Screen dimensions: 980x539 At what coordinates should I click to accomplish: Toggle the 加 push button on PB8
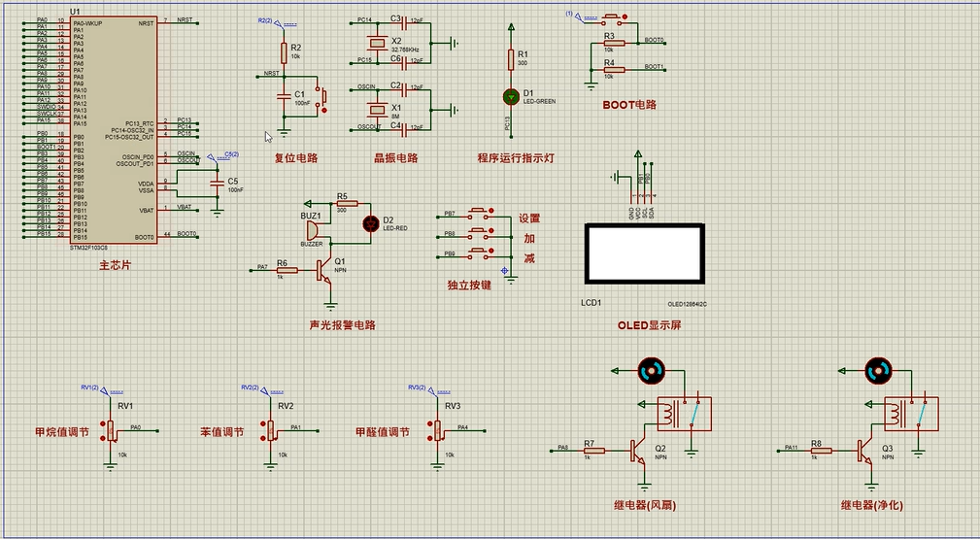pyautogui.click(x=480, y=233)
